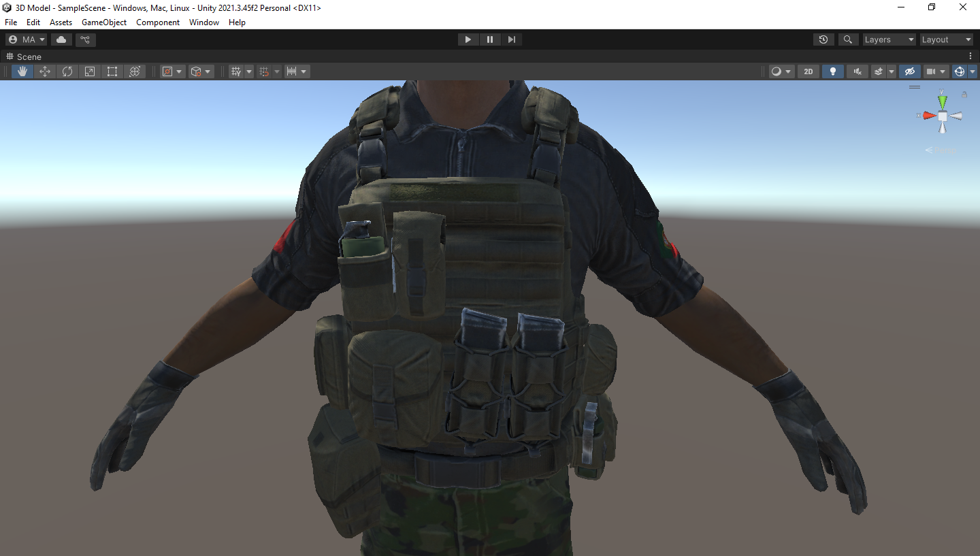Open Unity cloud services

(61, 39)
